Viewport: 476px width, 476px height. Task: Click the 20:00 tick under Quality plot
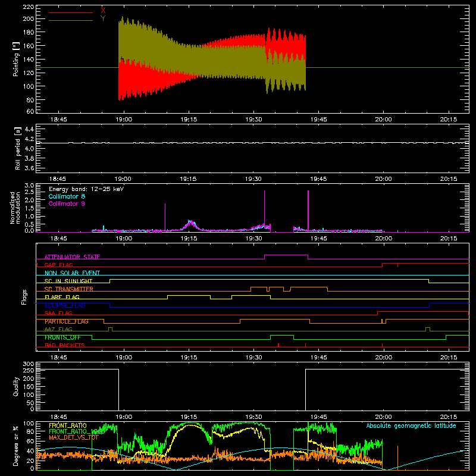[383, 417]
